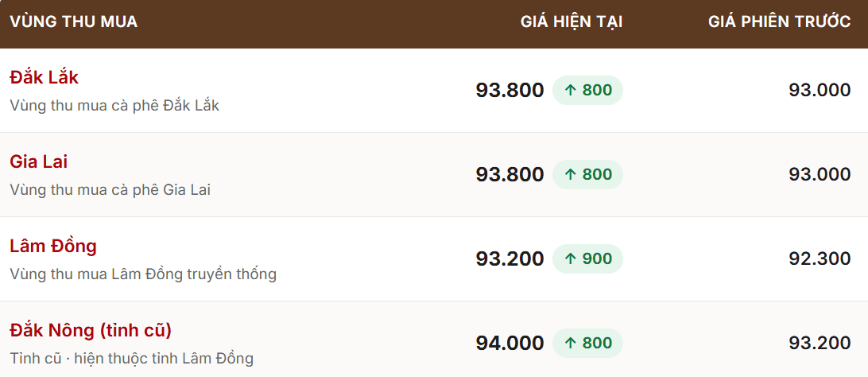Open the Lâm Đồng region name

click(53, 246)
